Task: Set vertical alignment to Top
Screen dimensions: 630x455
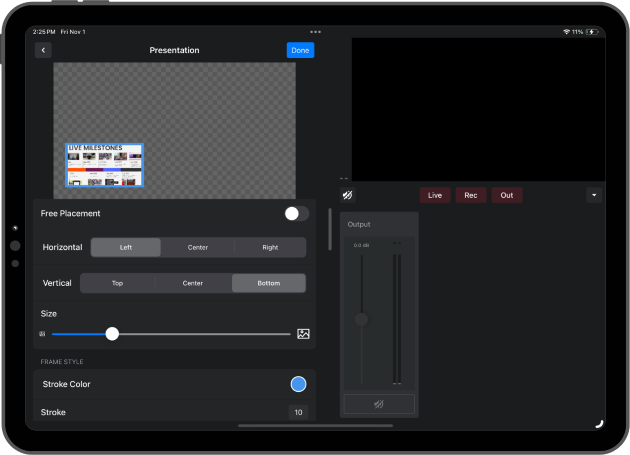Action: [118, 283]
